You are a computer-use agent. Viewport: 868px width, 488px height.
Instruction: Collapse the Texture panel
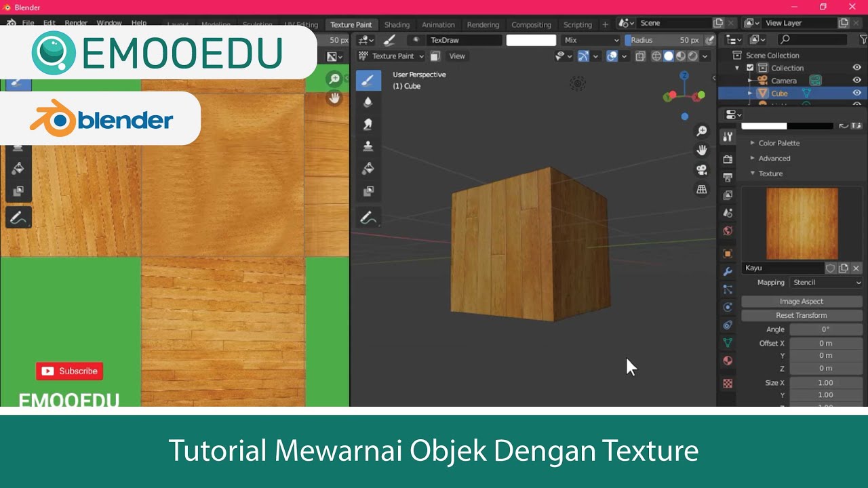[770, 174]
